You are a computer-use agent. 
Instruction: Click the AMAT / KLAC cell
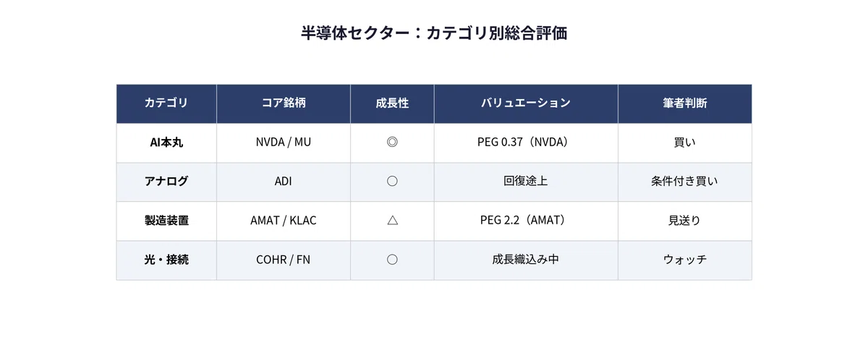click(284, 221)
